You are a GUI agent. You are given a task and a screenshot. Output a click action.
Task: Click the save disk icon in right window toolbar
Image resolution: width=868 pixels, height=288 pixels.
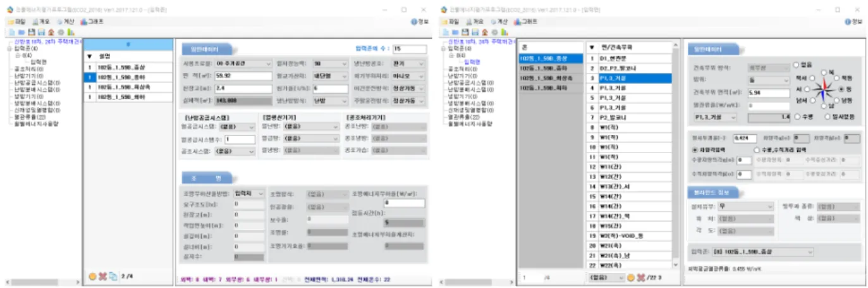point(465,32)
